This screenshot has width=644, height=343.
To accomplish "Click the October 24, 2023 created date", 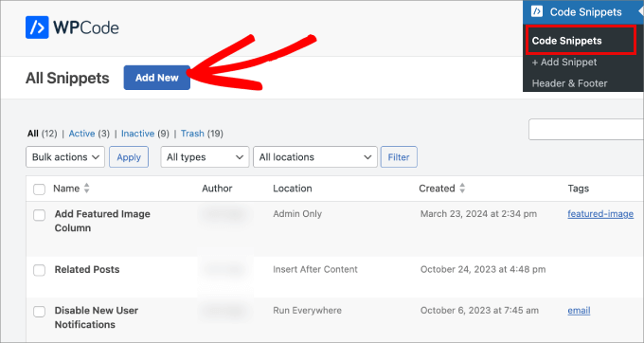I will click(483, 269).
